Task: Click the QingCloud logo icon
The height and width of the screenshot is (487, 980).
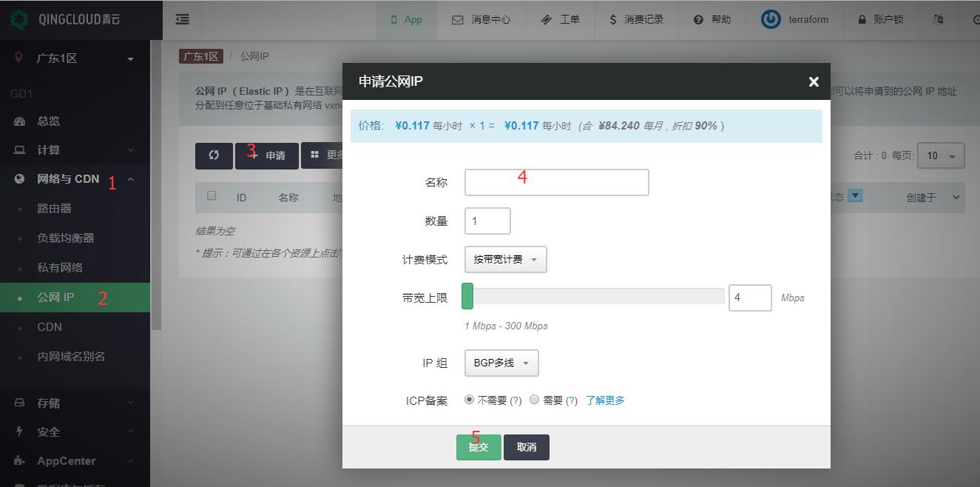Action: (x=19, y=19)
